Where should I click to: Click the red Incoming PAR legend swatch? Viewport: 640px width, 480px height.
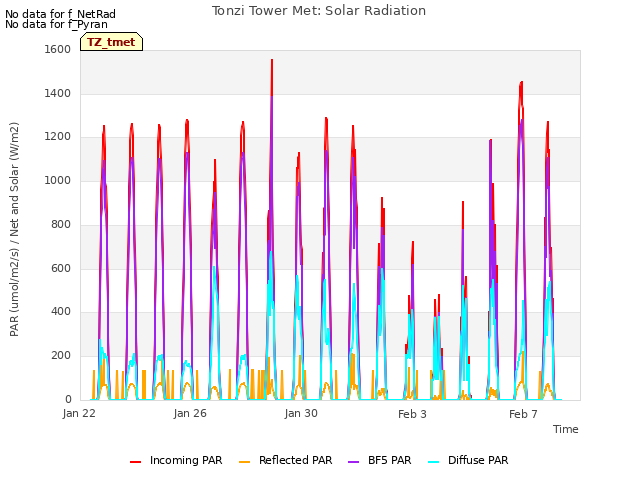pyautogui.click(x=136, y=462)
